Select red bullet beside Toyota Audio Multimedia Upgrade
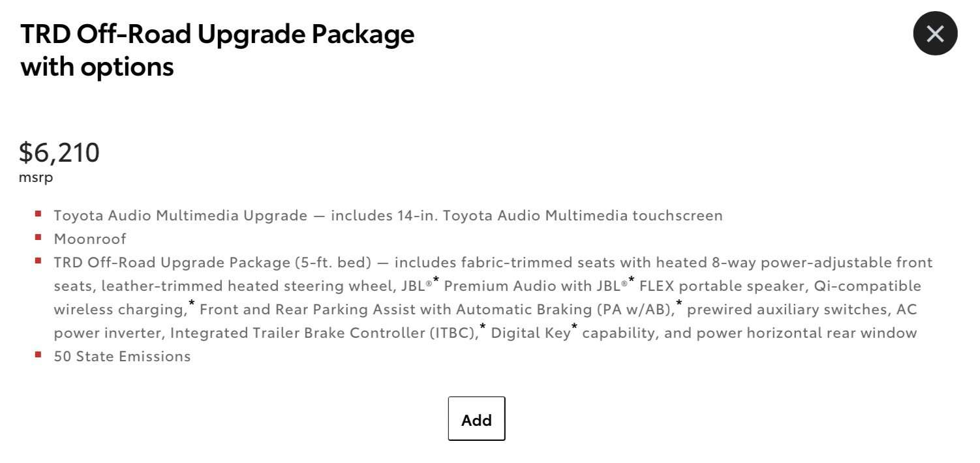Viewport: 980px width, 463px height. click(38, 213)
